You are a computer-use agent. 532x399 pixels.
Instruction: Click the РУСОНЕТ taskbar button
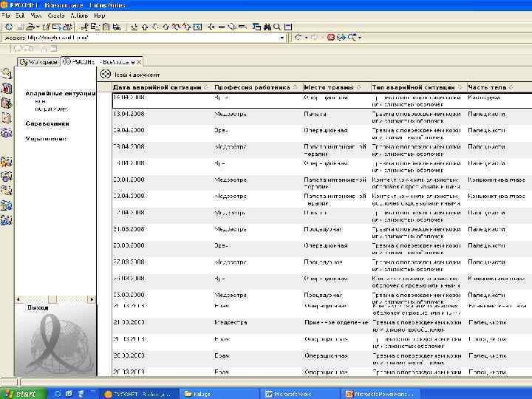(x=138, y=394)
